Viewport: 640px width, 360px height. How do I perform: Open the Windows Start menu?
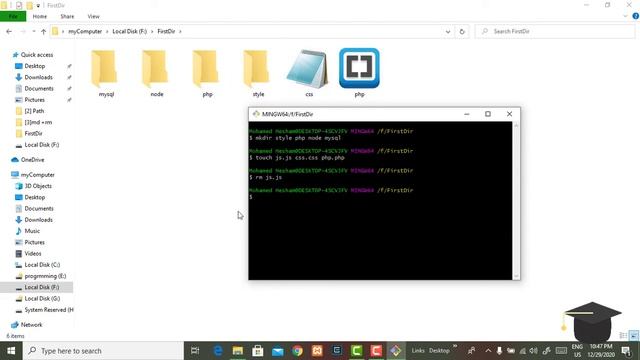pyautogui.click(x=11, y=351)
